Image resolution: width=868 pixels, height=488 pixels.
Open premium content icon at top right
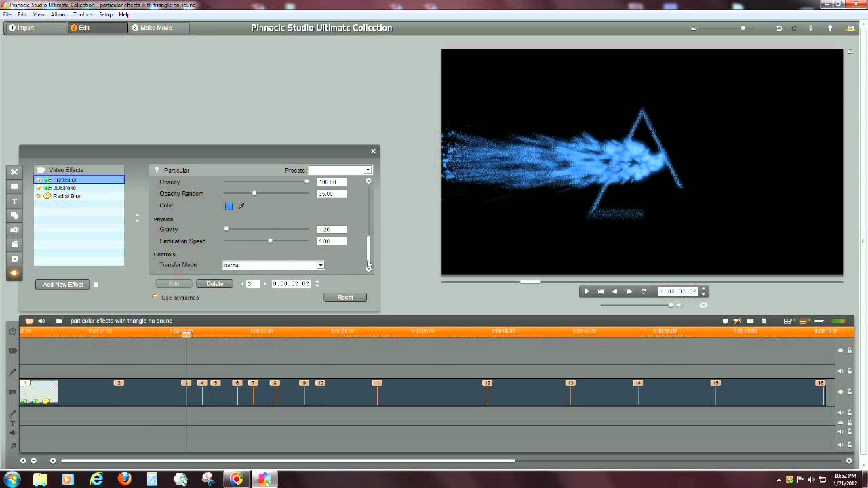point(850,28)
